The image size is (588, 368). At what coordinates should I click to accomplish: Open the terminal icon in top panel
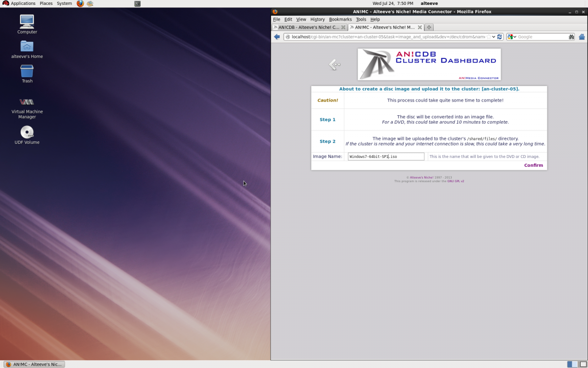pos(137,3)
